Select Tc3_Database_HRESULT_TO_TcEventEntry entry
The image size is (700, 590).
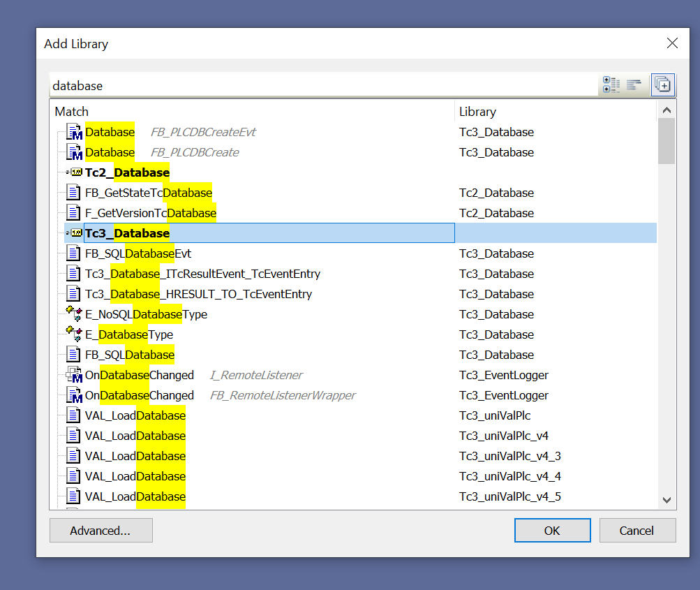199,294
